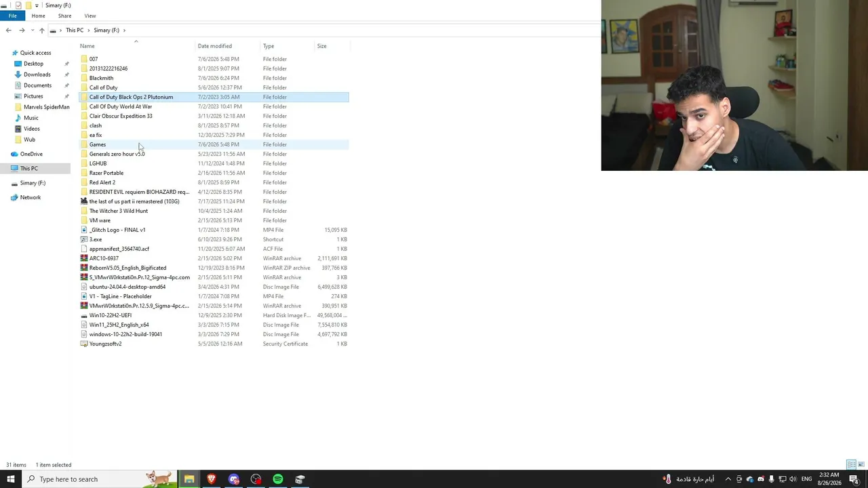Click the taskbar search box
868x488 pixels.
100,479
